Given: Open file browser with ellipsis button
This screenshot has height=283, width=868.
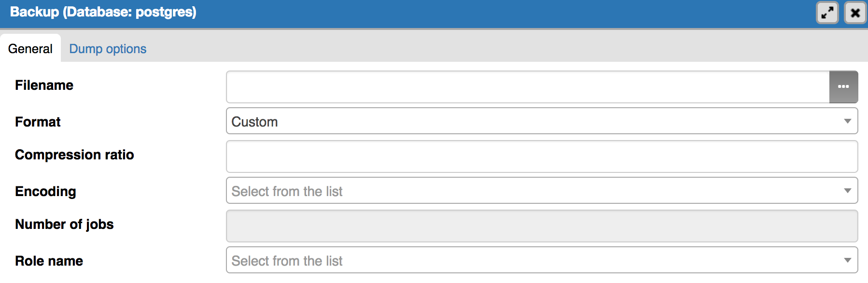Looking at the screenshot, I should coord(843,87).
